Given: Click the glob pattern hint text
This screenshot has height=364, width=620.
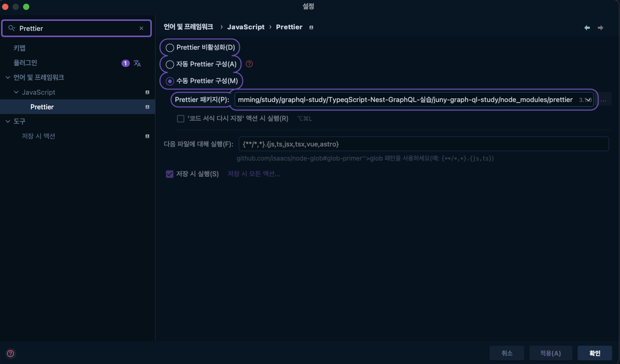Looking at the screenshot, I should (365, 158).
